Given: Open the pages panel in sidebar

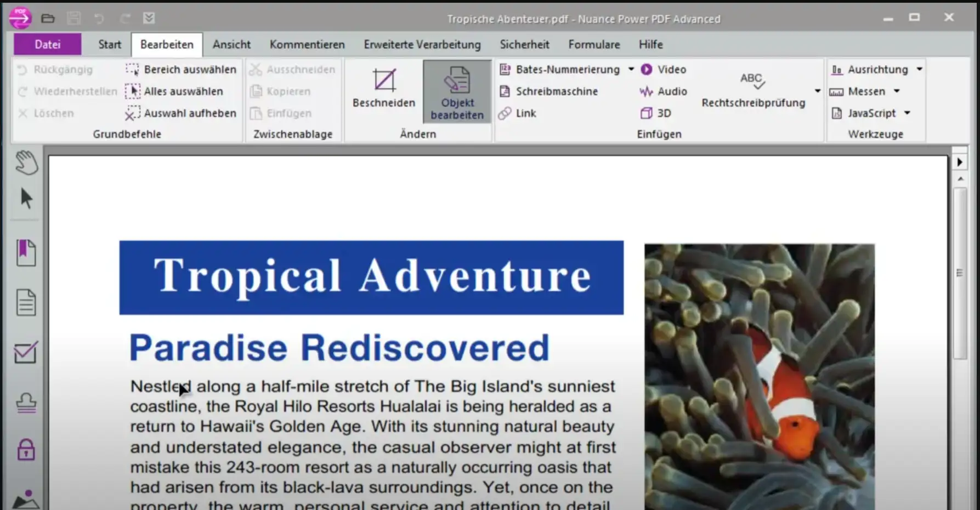Looking at the screenshot, I should (26, 302).
